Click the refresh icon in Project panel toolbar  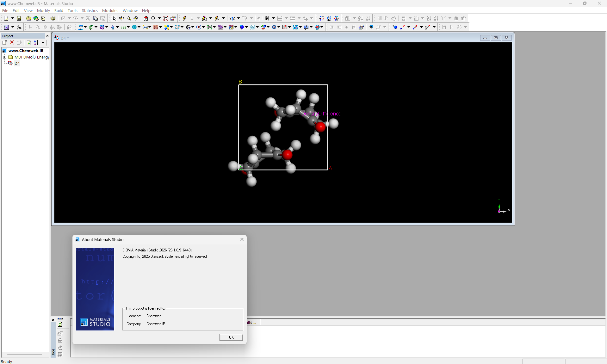29,42
